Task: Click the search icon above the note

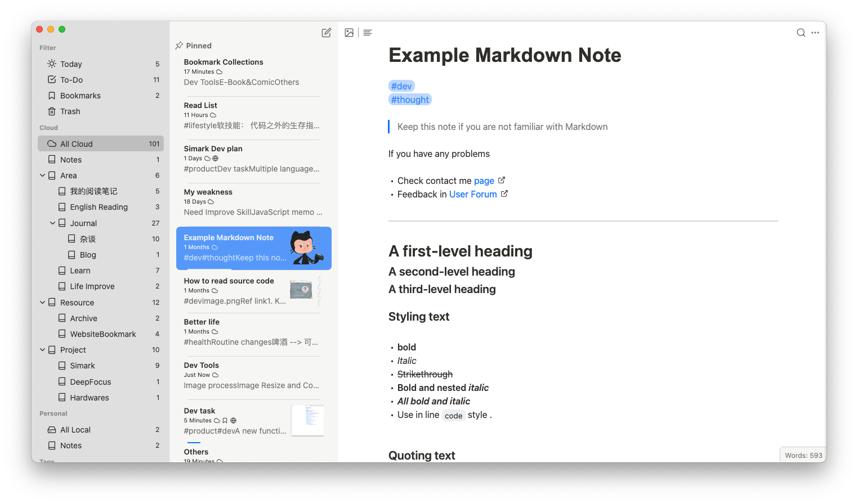Action: (800, 33)
